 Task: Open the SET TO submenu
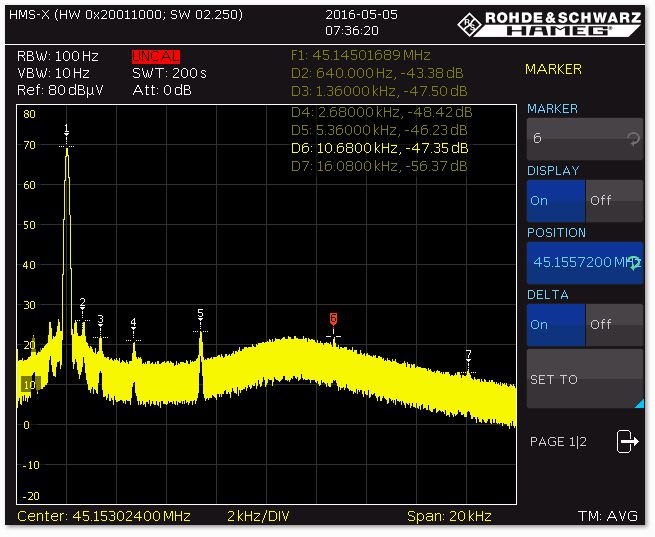584,379
